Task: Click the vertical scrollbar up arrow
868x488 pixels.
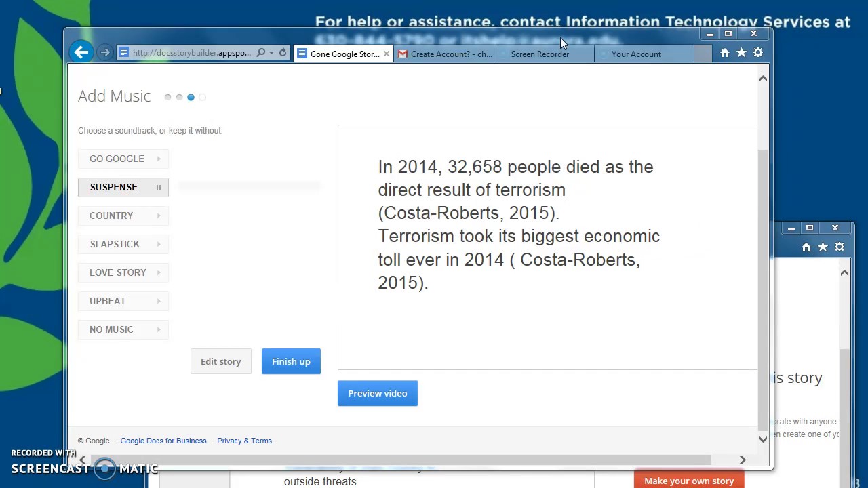Action: 763,79
